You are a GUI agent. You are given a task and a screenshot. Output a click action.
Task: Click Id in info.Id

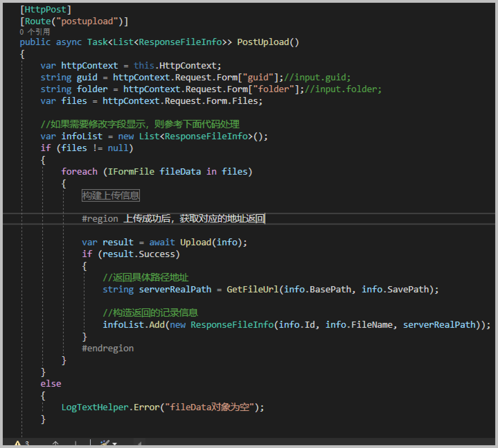pos(310,325)
